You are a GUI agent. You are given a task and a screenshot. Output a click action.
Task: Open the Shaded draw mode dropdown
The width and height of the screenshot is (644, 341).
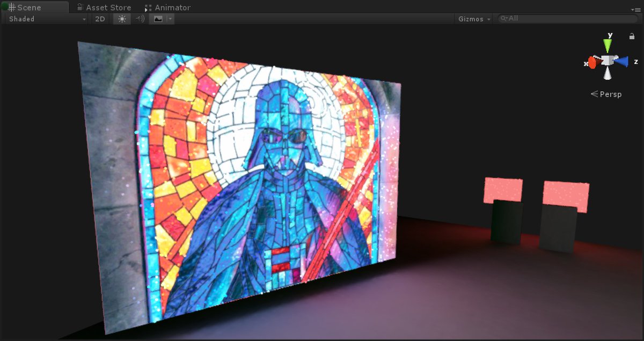coord(47,19)
